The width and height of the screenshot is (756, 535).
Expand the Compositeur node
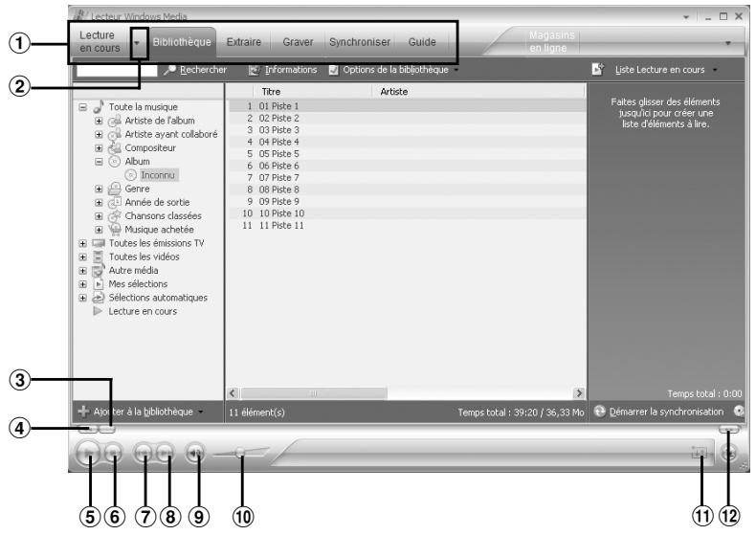click(99, 148)
